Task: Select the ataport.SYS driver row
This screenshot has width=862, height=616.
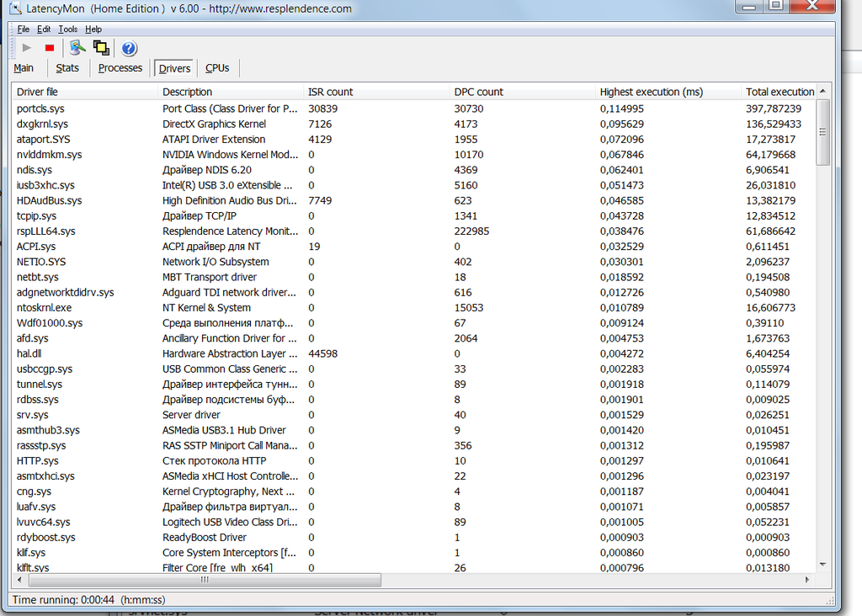Action: pos(414,140)
